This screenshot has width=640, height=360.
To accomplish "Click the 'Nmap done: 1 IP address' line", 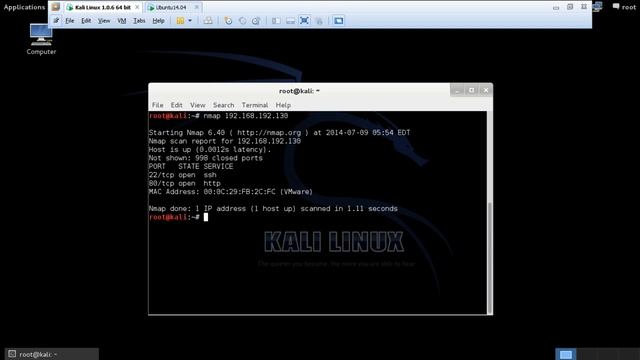I will [273, 209].
